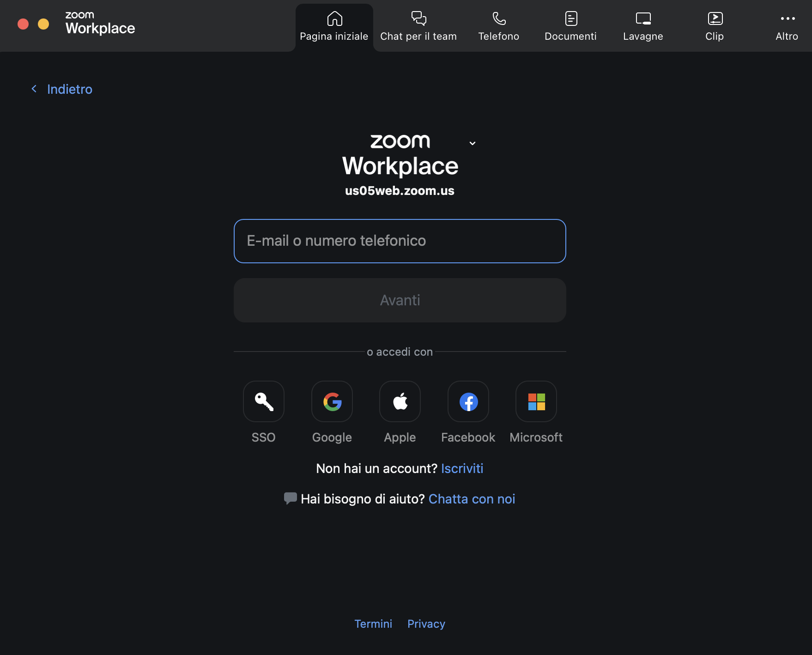812x655 pixels.
Task: Sign in with the SSO key icon
Action: click(x=263, y=401)
